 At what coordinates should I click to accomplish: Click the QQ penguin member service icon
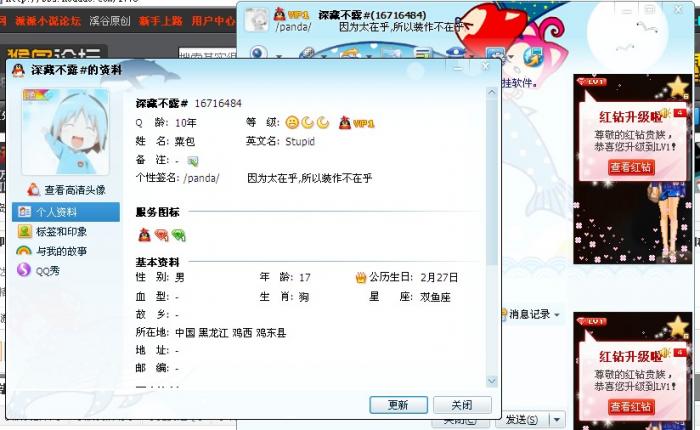coord(144,234)
